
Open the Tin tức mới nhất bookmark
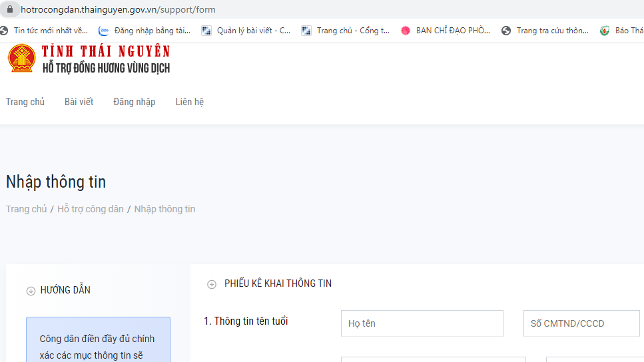pyautogui.click(x=51, y=31)
